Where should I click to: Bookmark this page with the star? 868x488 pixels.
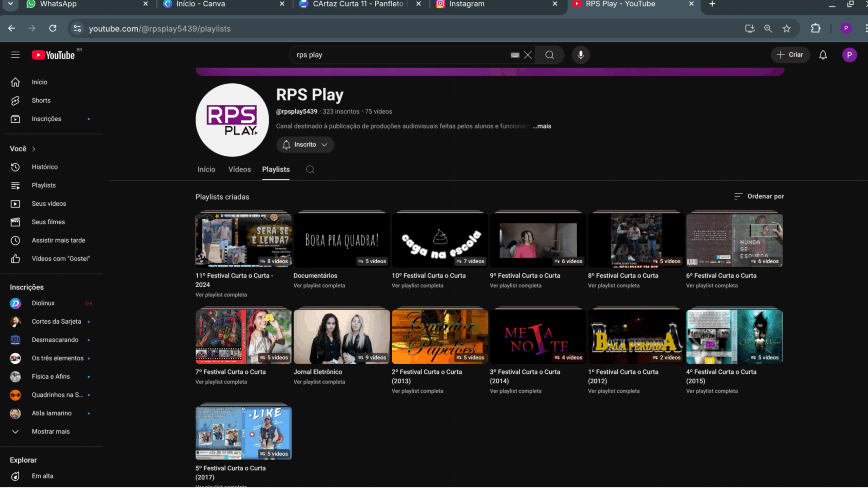coord(787,28)
